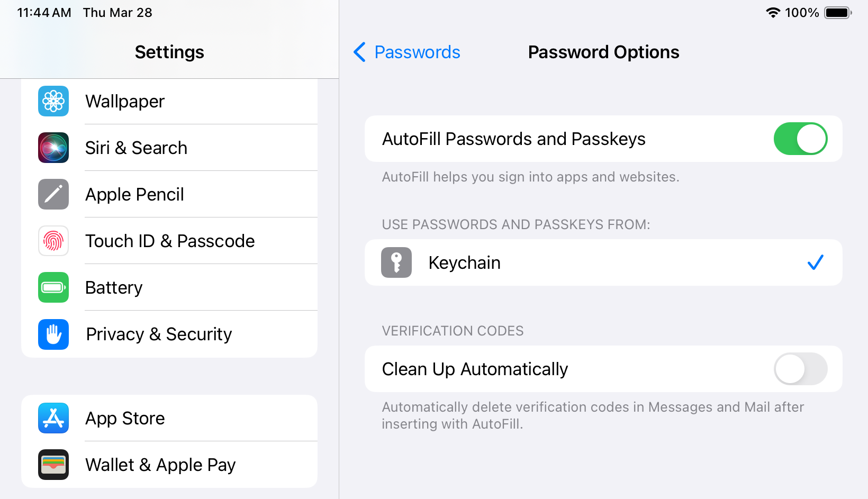Viewport: 868px width, 499px height.
Task: Tap the Privacy & Security hand icon
Action: (53, 334)
